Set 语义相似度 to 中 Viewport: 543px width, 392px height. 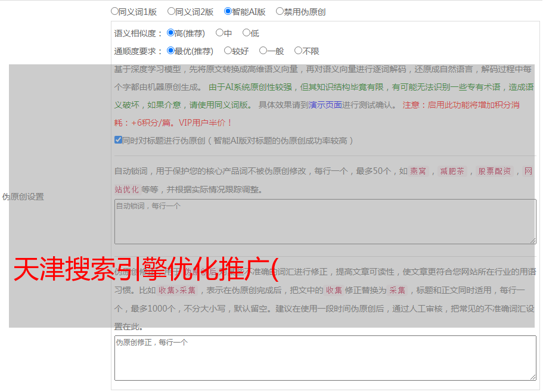(219, 33)
